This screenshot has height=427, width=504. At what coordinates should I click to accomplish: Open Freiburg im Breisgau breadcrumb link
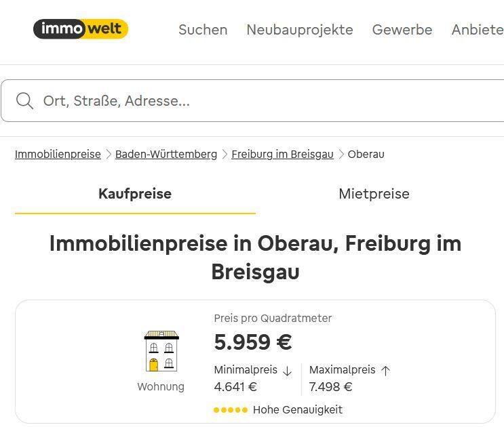[283, 155]
